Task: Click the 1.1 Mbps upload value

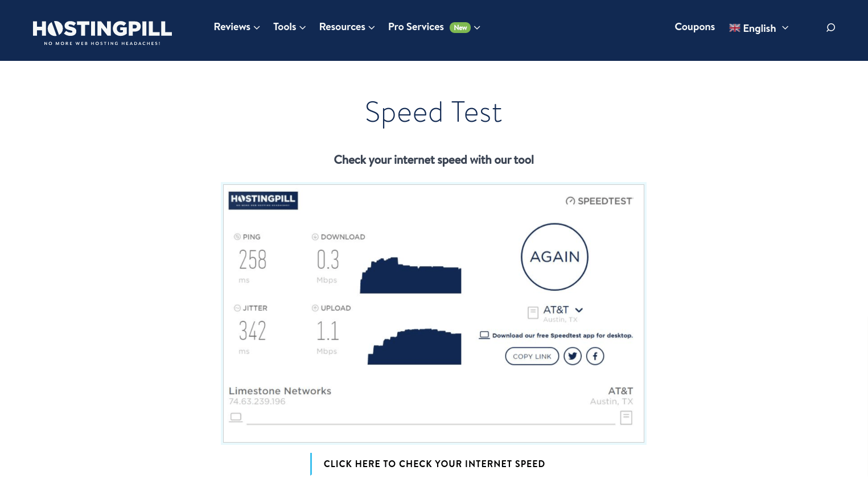Action: tap(328, 331)
